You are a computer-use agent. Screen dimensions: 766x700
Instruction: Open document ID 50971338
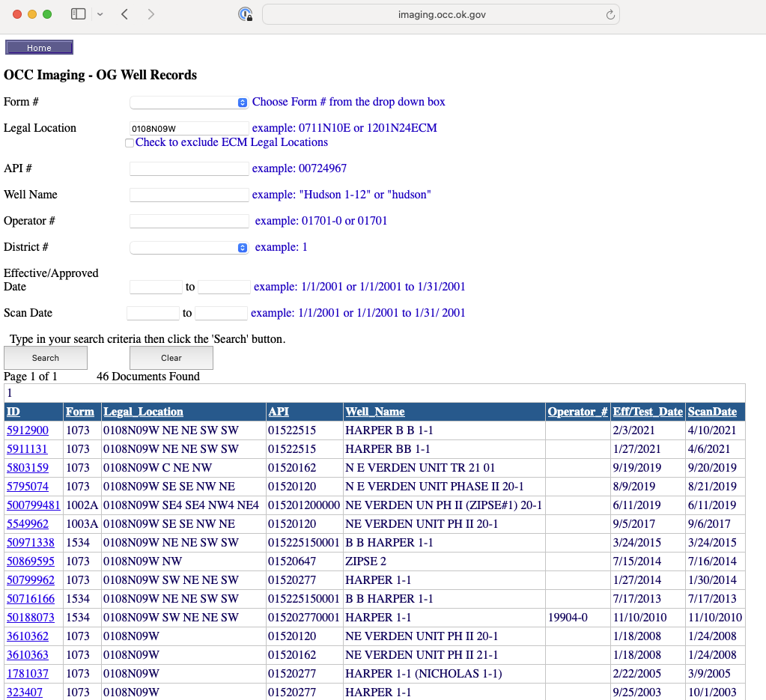(x=31, y=543)
